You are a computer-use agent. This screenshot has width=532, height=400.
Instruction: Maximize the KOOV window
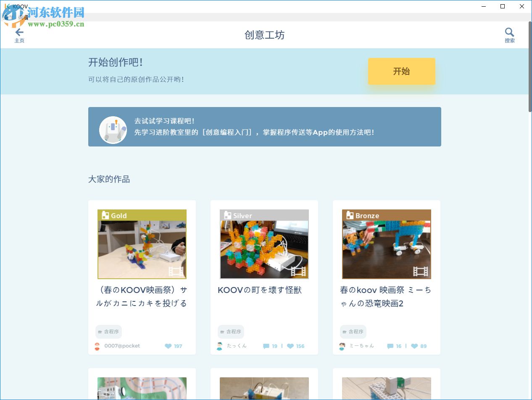pyautogui.click(x=503, y=6)
